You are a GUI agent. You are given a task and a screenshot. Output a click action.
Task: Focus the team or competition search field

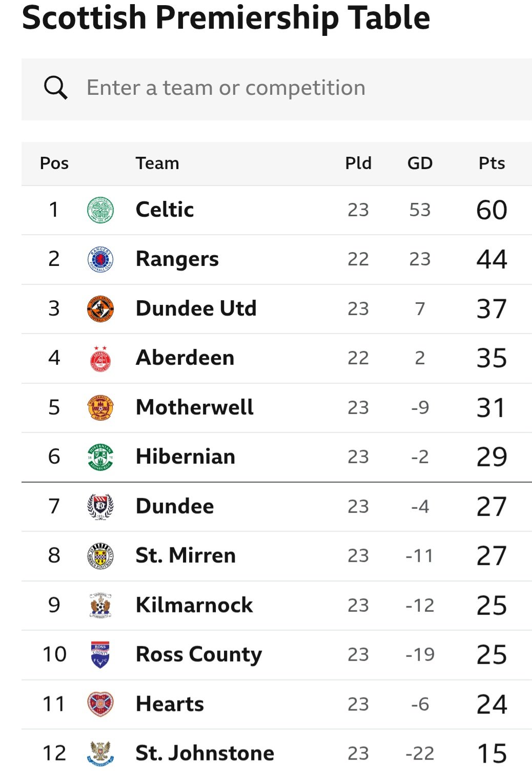coord(276,89)
